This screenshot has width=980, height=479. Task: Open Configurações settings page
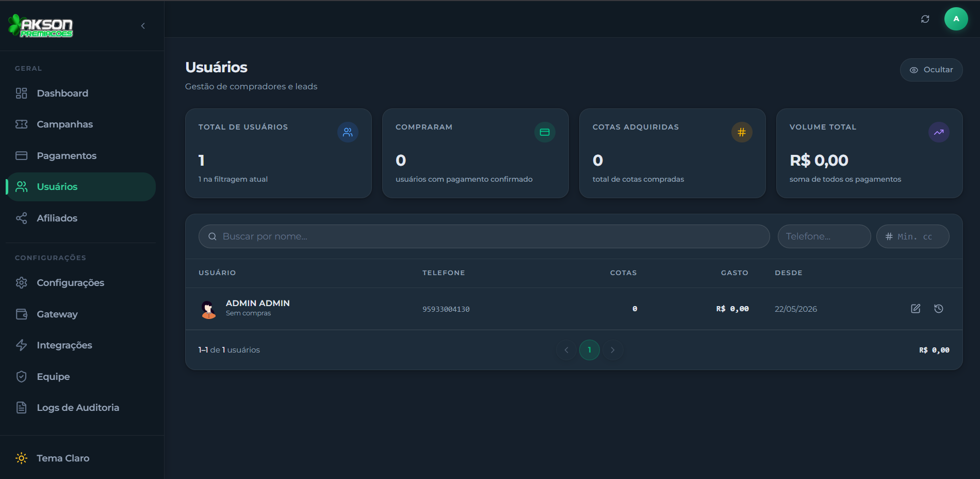[x=80, y=283]
